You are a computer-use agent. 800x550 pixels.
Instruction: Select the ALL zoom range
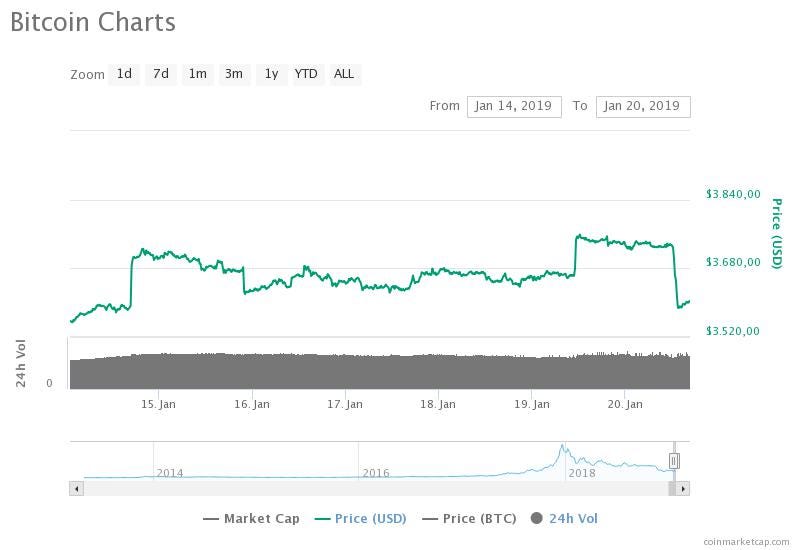(x=344, y=74)
